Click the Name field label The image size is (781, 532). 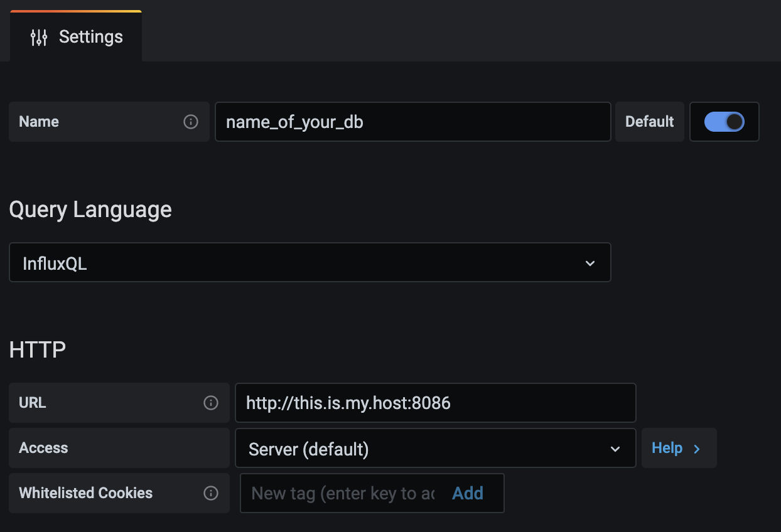39,122
